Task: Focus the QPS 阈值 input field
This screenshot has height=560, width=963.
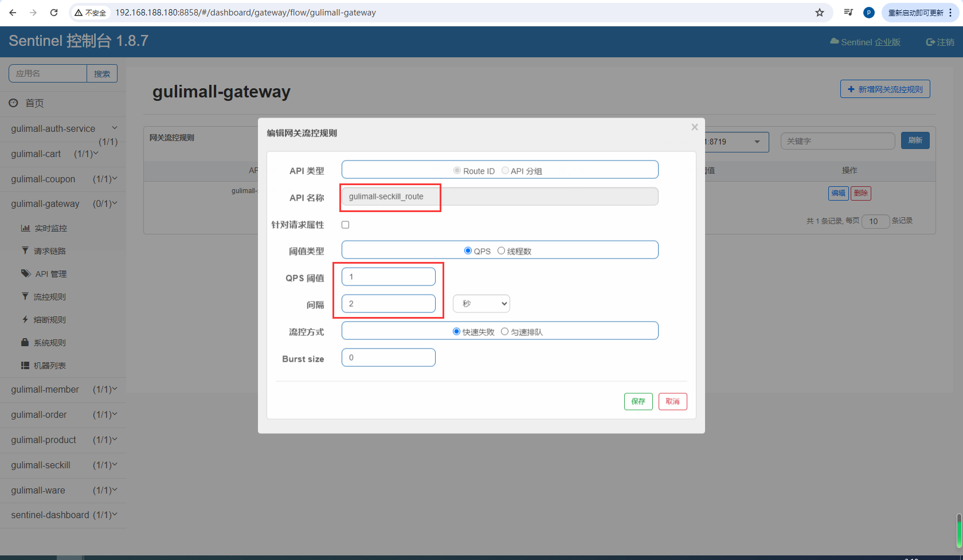Action: point(389,276)
